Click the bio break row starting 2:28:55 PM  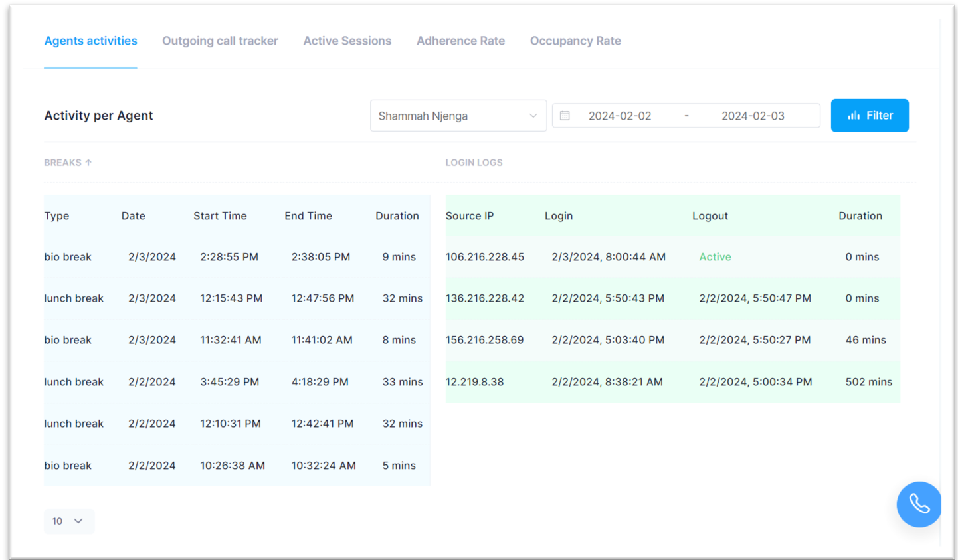(237, 257)
